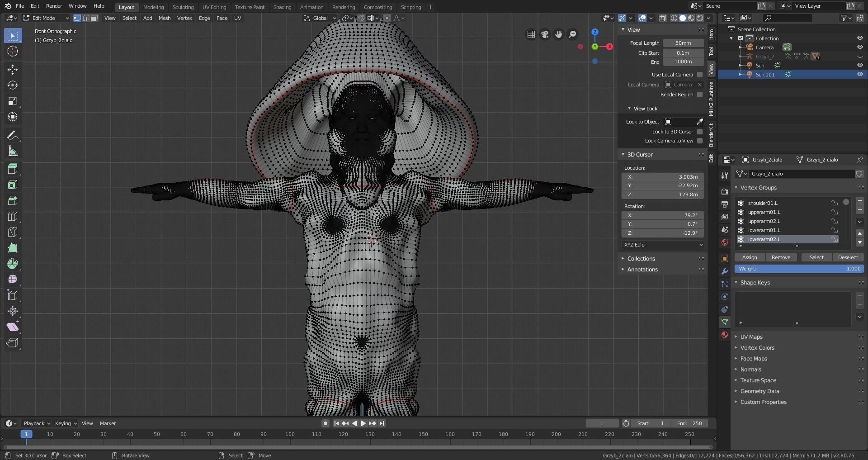
Task: Enable Lock to 3D Cursor checkbox
Action: (x=700, y=132)
